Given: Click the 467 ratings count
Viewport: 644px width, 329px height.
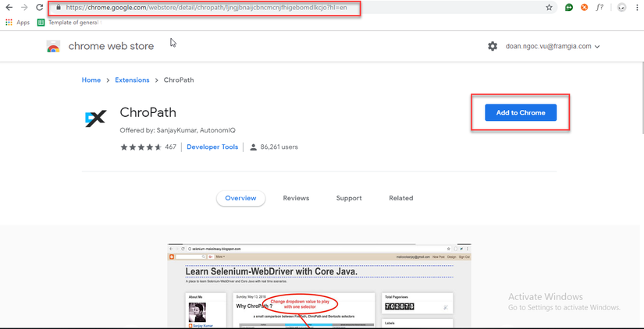Looking at the screenshot, I should (x=170, y=147).
